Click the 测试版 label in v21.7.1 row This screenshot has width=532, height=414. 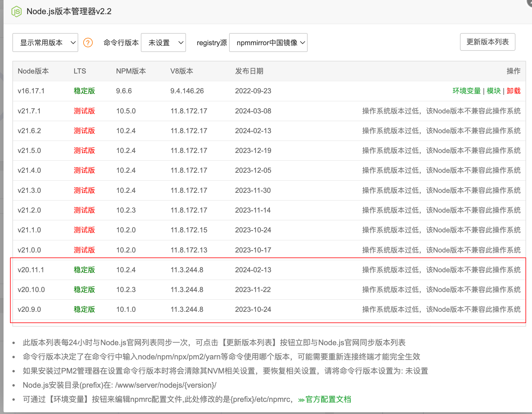(84, 111)
